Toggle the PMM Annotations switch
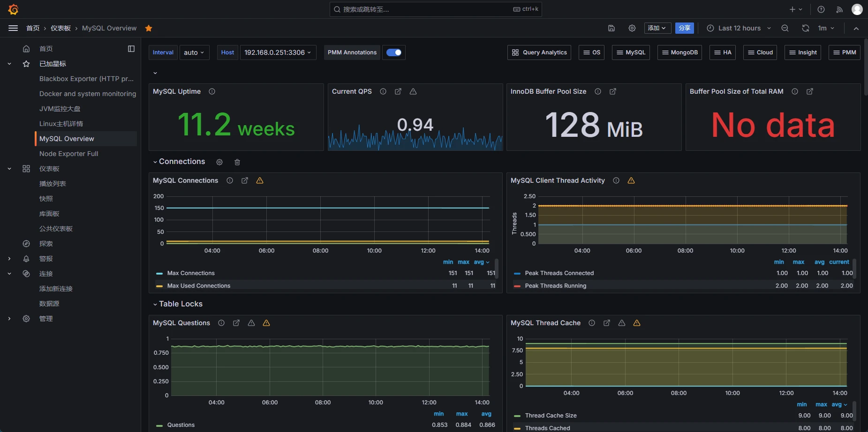The image size is (868, 432). [394, 52]
